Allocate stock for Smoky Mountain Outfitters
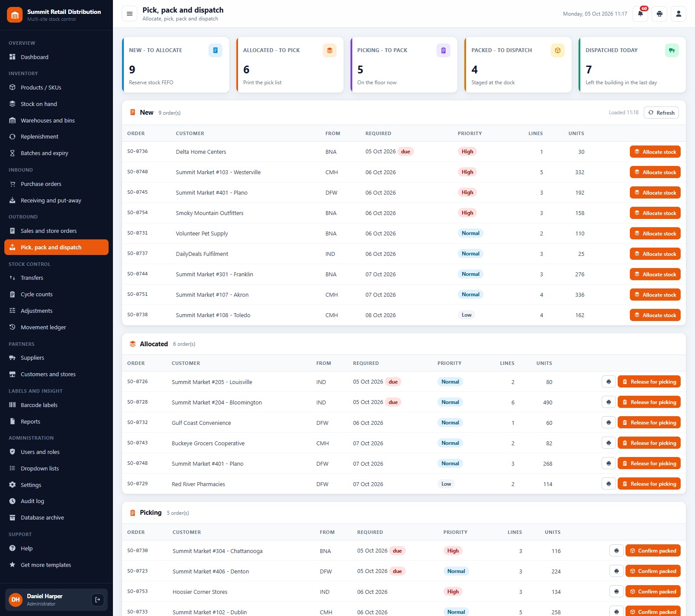Screen dimensions: 695x616 click(x=655, y=213)
